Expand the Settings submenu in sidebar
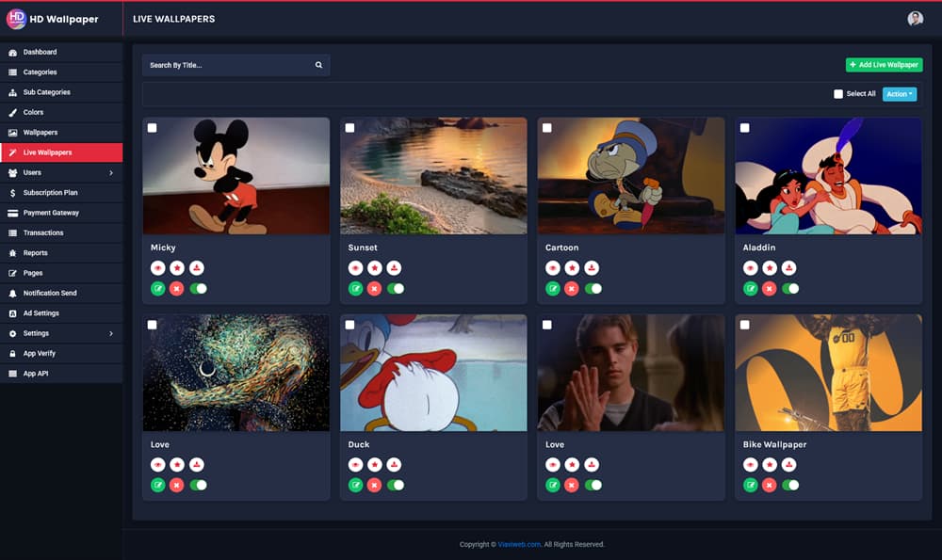This screenshot has height=560, width=942. (61, 333)
